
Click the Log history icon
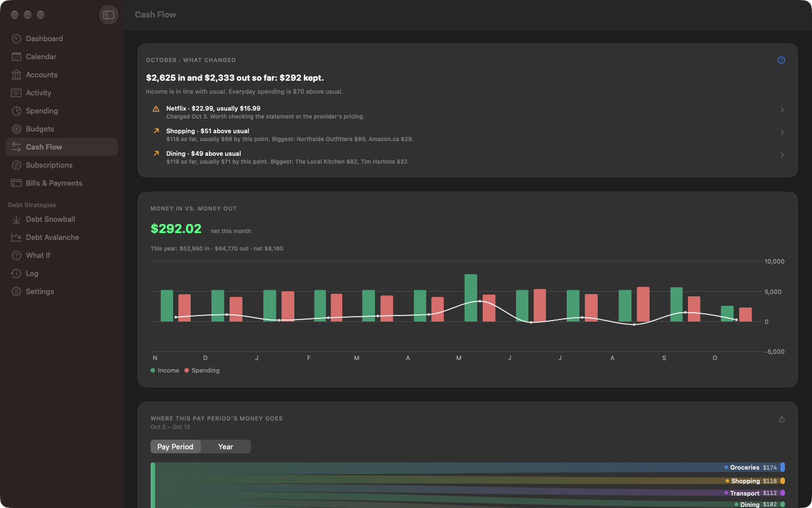click(x=16, y=273)
